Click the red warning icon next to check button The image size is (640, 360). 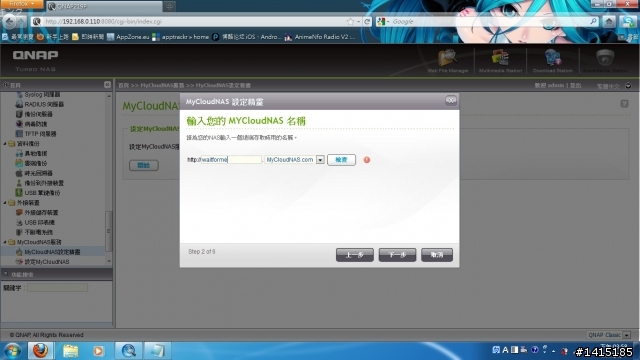pos(367,160)
